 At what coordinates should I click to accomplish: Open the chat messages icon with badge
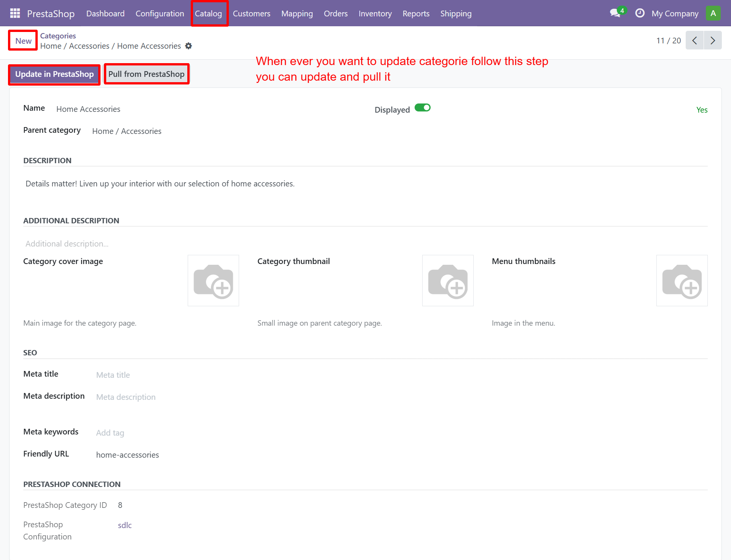pyautogui.click(x=615, y=13)
